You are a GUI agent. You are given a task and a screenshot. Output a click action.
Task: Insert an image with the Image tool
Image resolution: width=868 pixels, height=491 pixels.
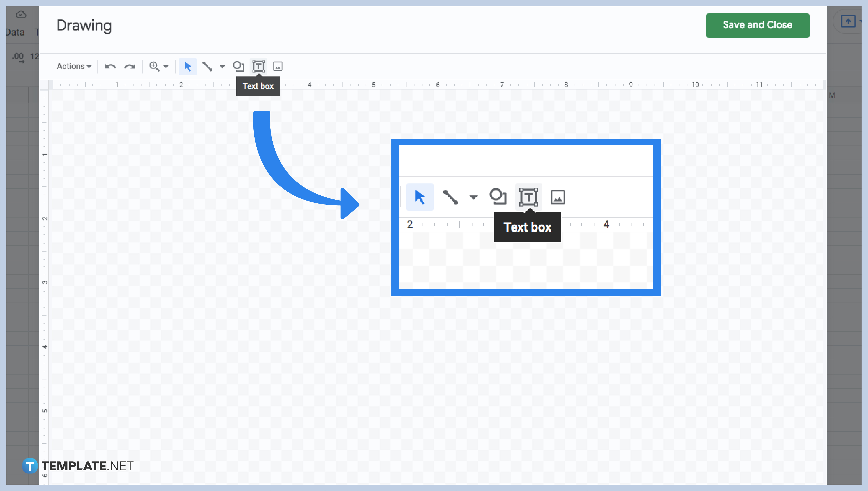pos(278,66)
